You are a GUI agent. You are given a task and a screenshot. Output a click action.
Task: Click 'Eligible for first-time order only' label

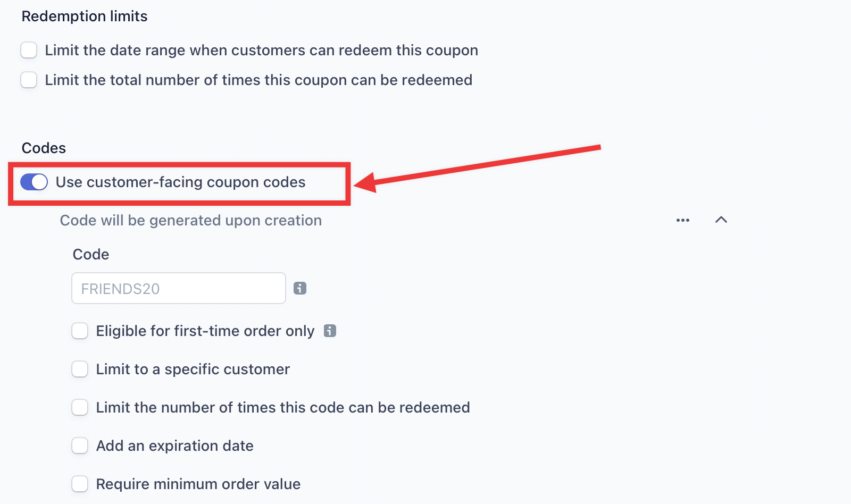(205, 331)
